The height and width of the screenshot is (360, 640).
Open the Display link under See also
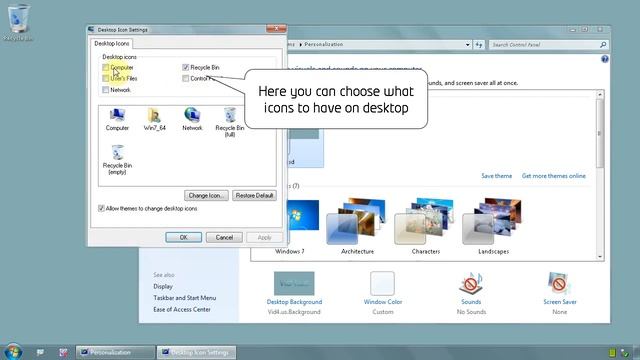(x=163, y=287)
